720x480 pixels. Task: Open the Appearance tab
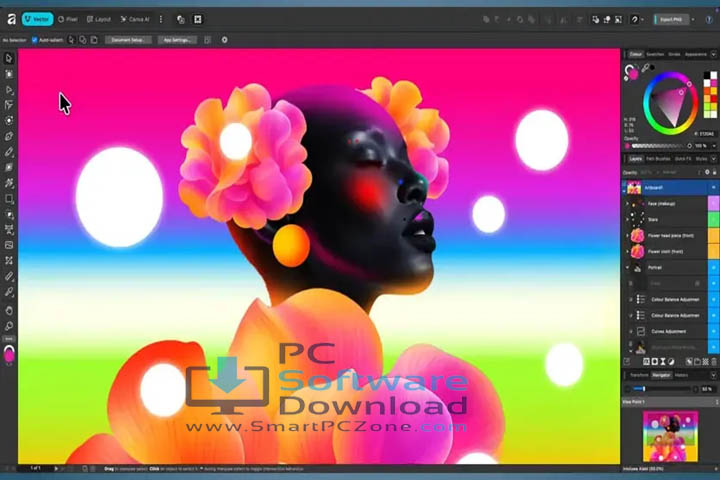point(696,54)
